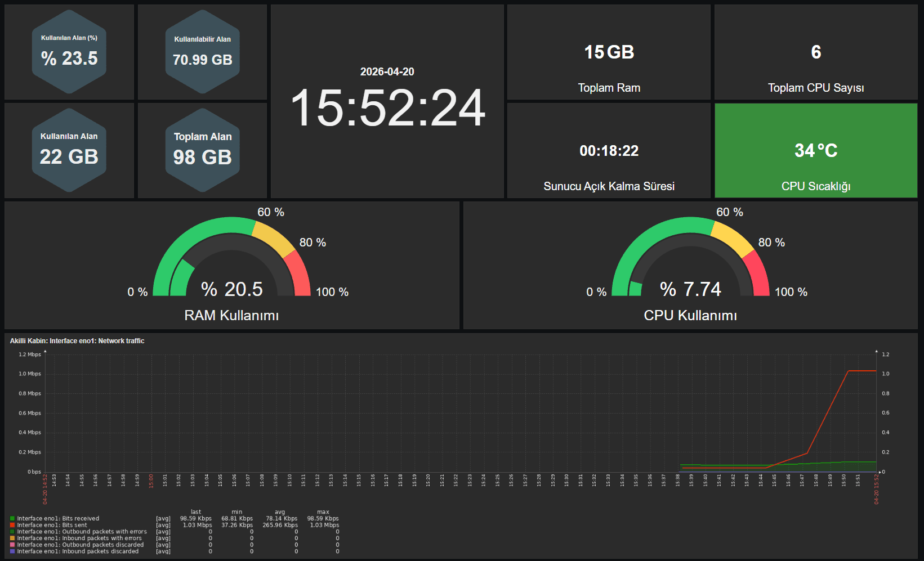The image size is (924, 561).
Task: Click the CPU Sıcaklığı label
Action: 816,186
